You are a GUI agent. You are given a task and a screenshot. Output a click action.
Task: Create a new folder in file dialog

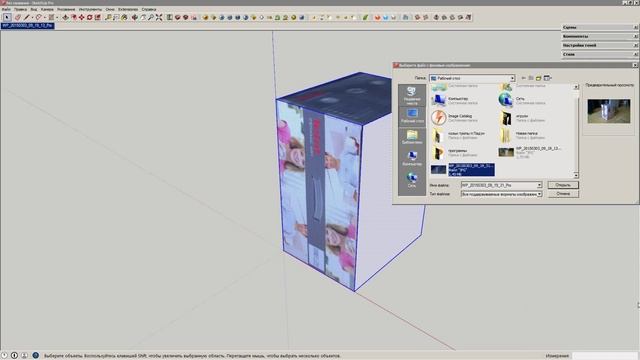pos(538,78)
